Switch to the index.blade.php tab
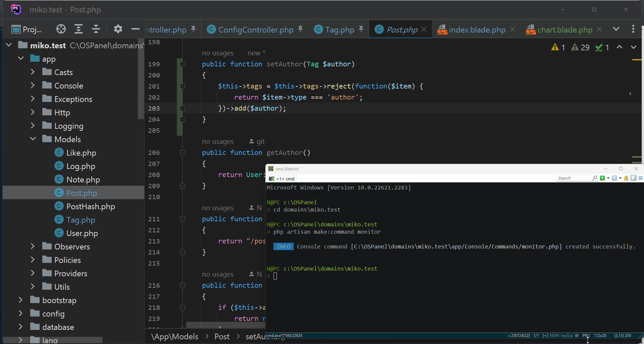The width and height of the screenshot is (644, 344). click(477, 30)
